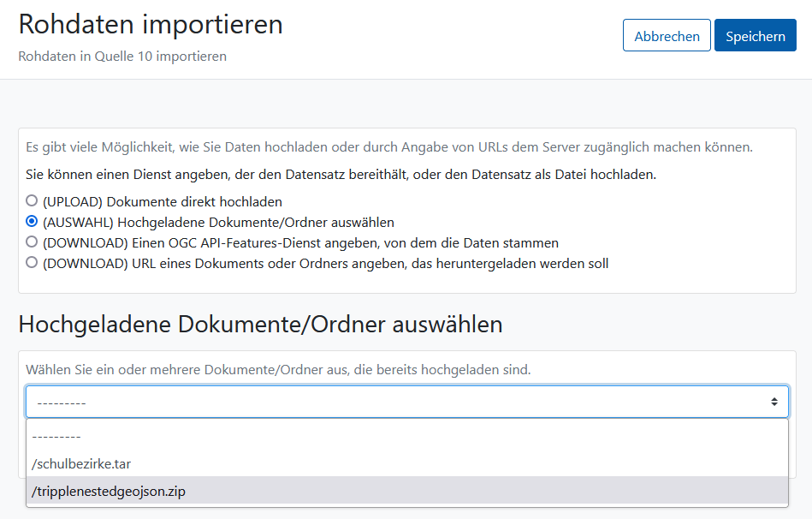The image size is (812, 519).
Task: Click the large 'Hochgeladene Dokumente/Ordner auswählen' section heading
Action: (x=260, y=325)
